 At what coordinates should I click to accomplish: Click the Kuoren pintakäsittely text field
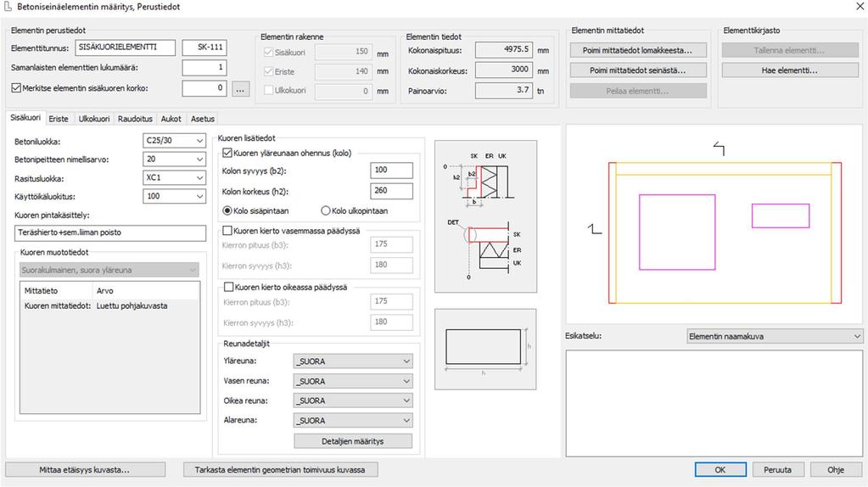(x=110, y=233)
